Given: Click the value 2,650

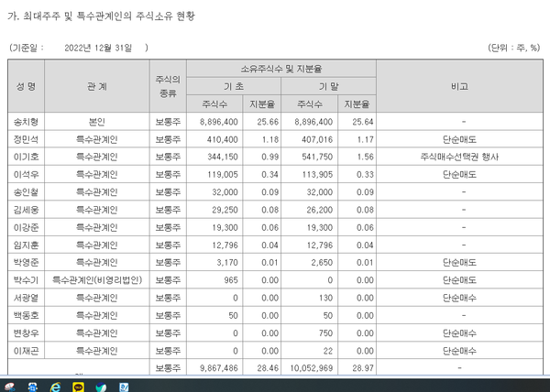Looking at the screenshot, I should pyautogui.click(x=322, y=262).
